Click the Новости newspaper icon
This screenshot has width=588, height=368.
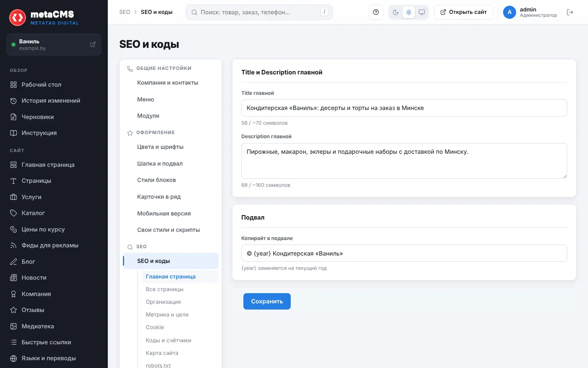(x=13, y=278)
